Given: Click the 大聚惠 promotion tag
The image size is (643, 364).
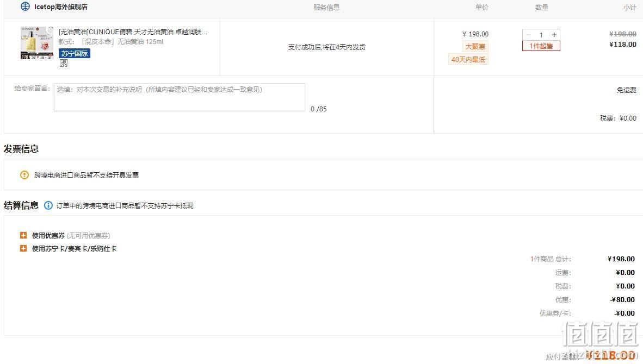Looking at the screenshot, I should tap(475, 46).
